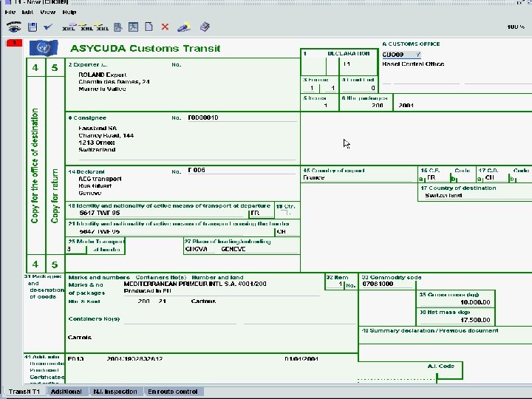
Task: Click the Nbr packages field 200
Action: 366,106
